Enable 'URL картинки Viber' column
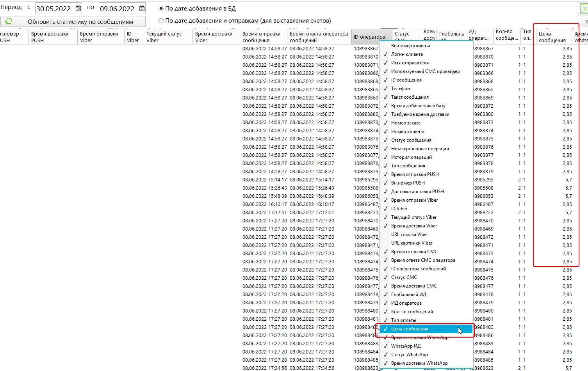This screenshot has width=588, height=371. pyautogui.click(x=412, y=243)
